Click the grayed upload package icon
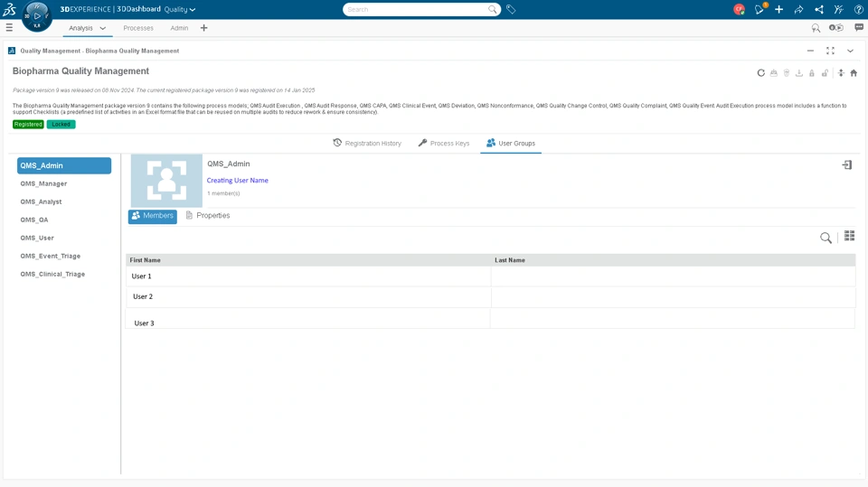This screenshot has height=487, width=868. pyautogui.click(x=774, y=73)
